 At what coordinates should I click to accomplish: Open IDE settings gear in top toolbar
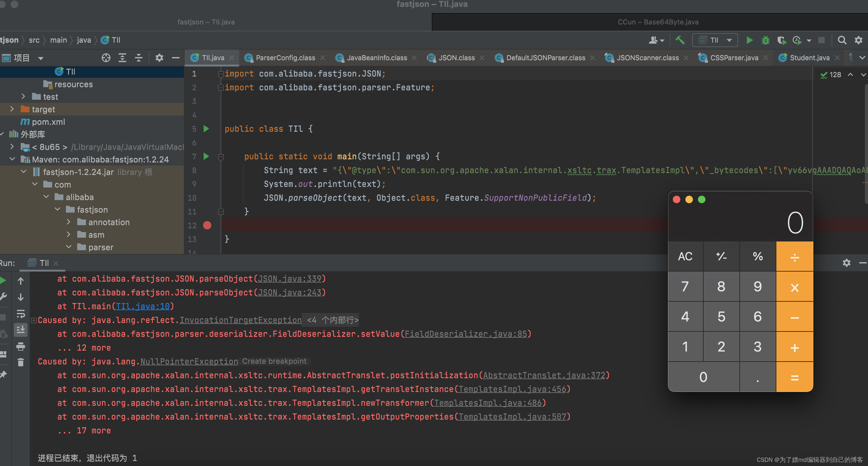point(858,40)
